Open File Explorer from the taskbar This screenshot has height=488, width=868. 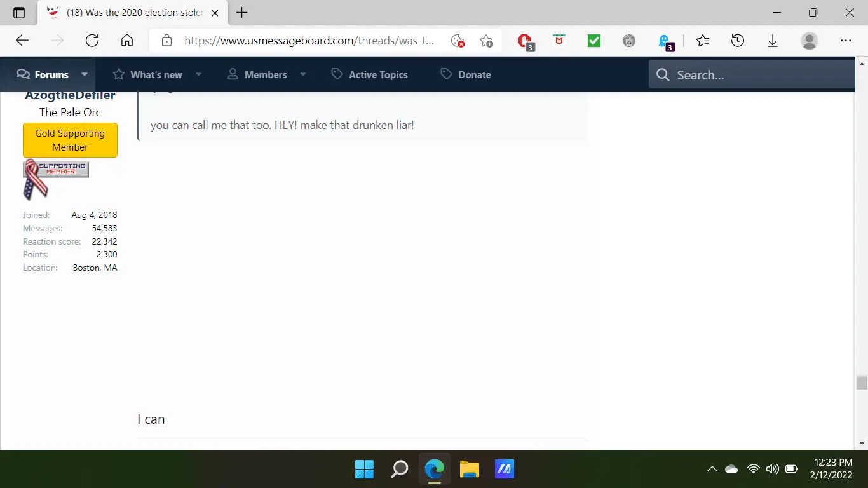(x=469, y=470)
